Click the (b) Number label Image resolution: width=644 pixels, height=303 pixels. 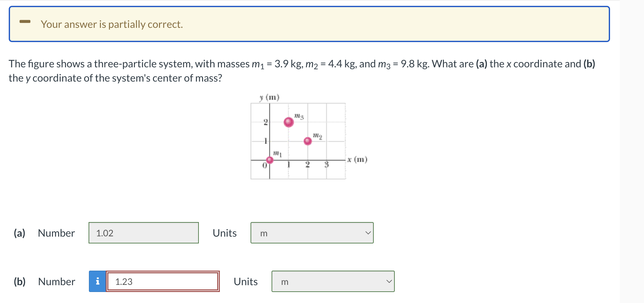pos(56,282)
